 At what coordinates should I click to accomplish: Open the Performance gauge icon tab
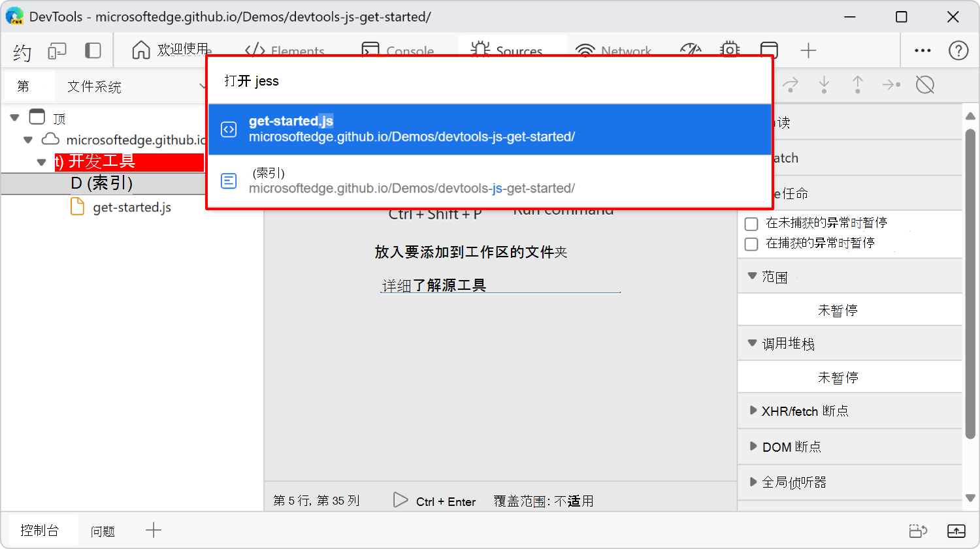691,50
